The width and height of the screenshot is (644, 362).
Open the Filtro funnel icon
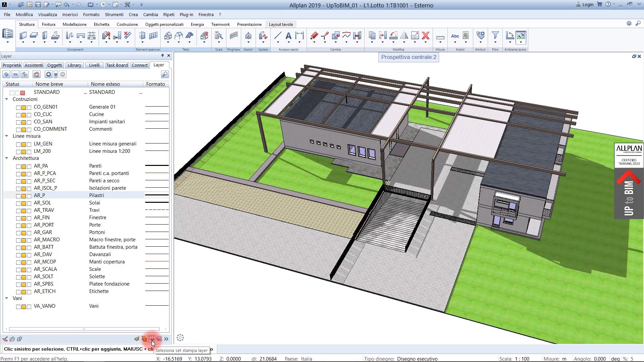(x=495, y=36)
